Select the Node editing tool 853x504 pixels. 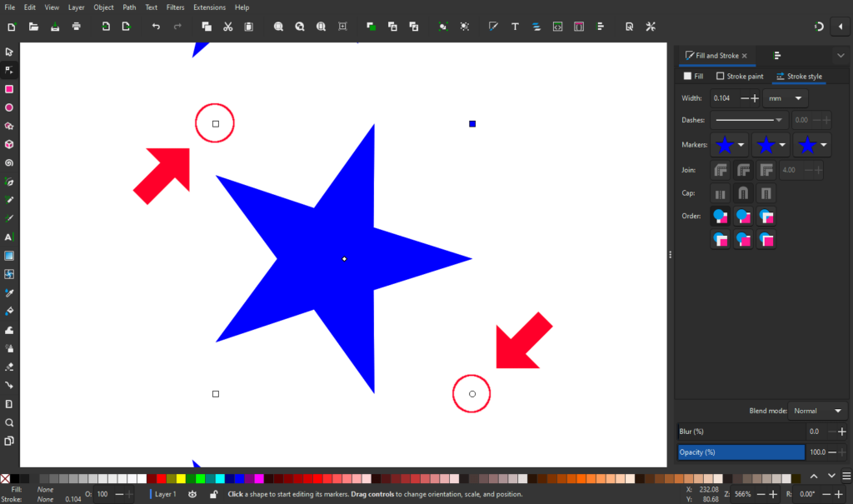coord(9,70)
